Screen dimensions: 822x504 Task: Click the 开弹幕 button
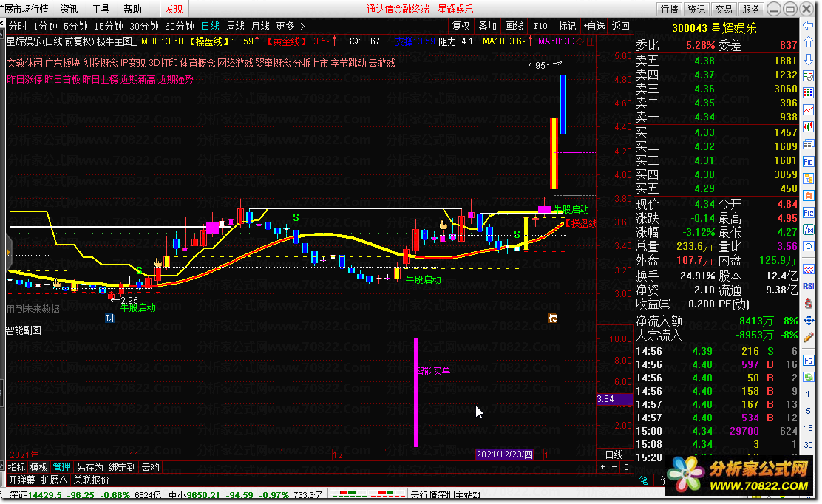coord(22,480)
